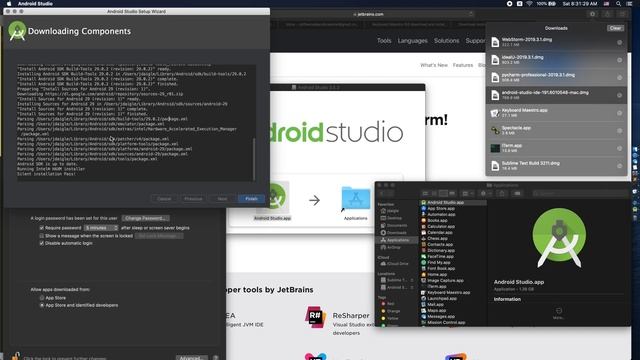
Task: Click the Keyboard Maestro app icon in Downloads list
Action: (495, 113)
